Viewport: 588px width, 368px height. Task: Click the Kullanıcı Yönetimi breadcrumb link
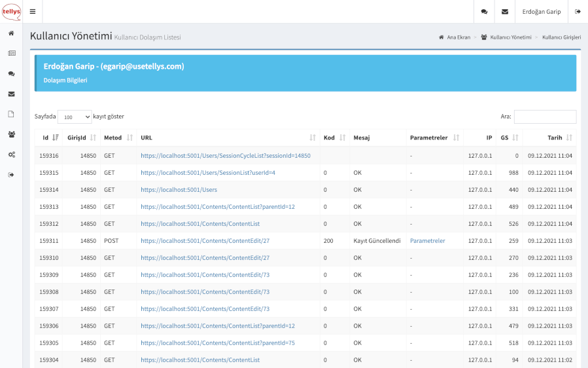pyautogui.click(x=510, y=37)
